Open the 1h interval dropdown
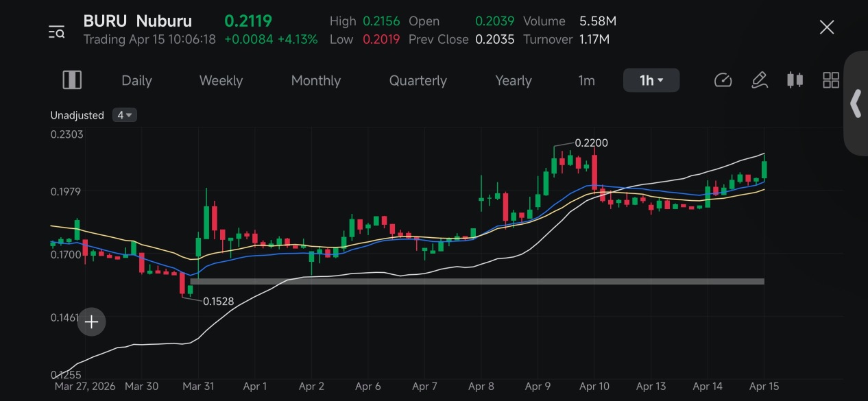The height and width of the screenshot is (401, 868). [651, 80]
